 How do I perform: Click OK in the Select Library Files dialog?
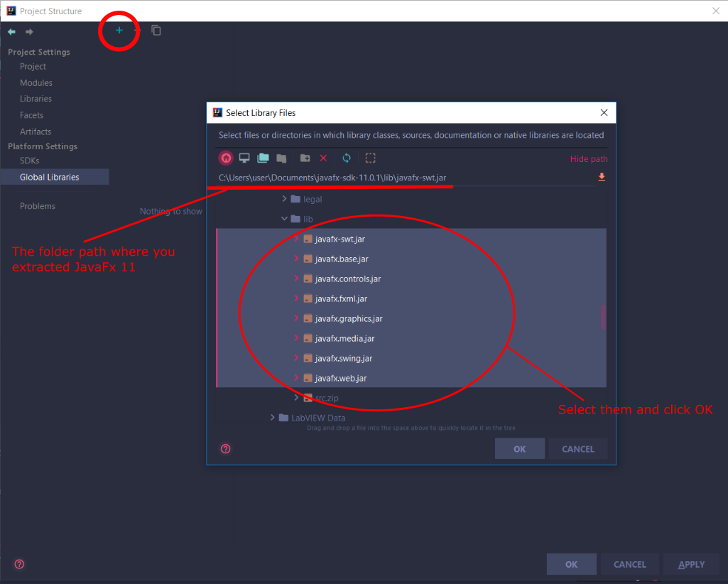point(519,448)
